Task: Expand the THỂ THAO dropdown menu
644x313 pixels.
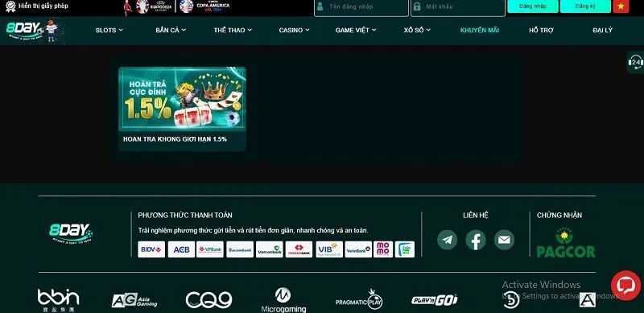Action: click(x=233, y=30)
